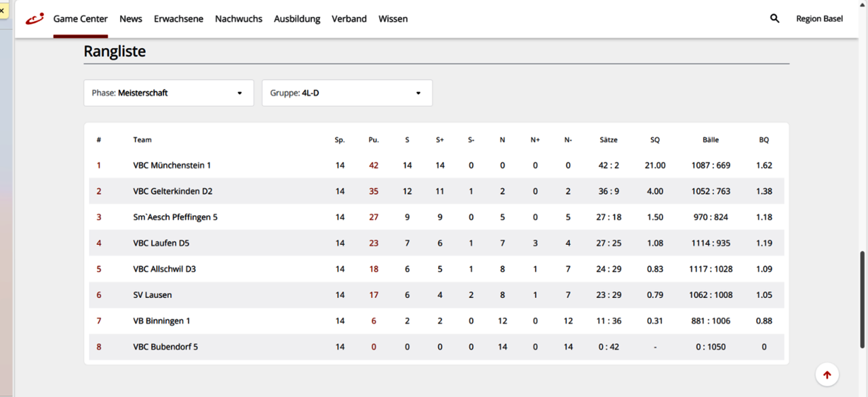The height and width of the screenshot is (397, 868).
Task: Open the Verband menu item
Action: point(349,19)
